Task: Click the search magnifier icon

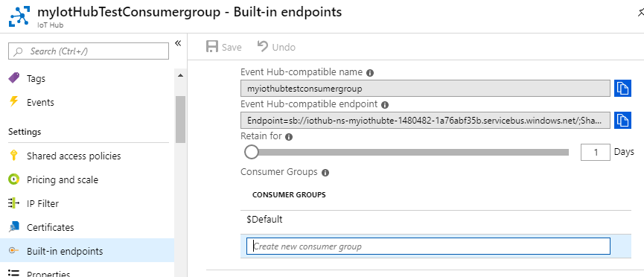Action: [18, 51]
